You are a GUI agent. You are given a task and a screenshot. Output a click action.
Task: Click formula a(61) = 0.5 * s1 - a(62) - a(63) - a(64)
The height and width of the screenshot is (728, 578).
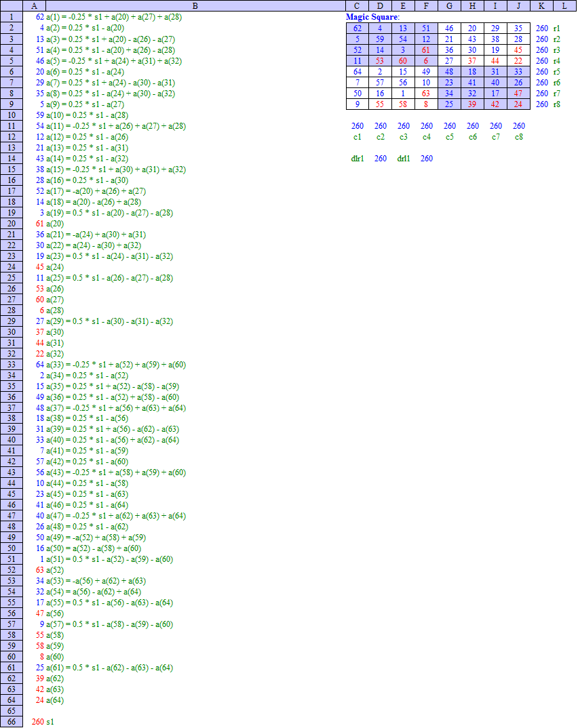pyautogui.click(x=110, y=668)
